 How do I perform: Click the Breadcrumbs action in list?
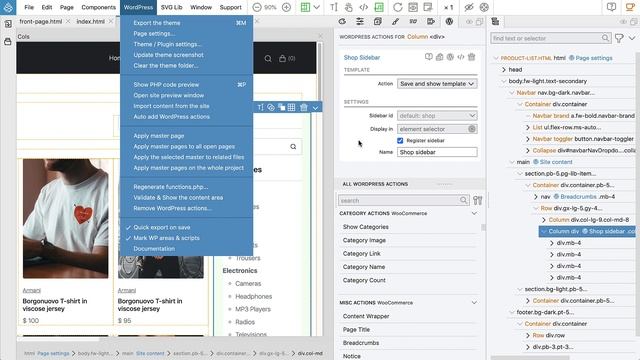(x=361, y=343)
